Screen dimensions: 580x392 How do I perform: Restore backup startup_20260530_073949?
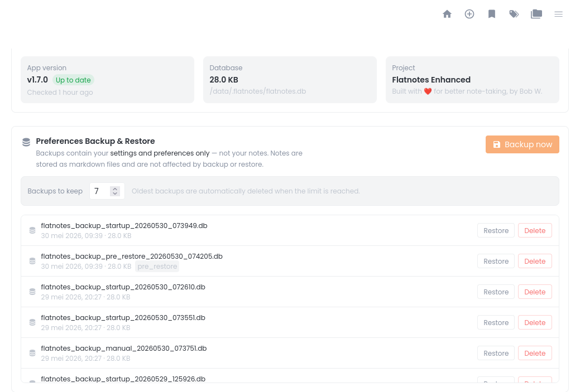point(496,230)
